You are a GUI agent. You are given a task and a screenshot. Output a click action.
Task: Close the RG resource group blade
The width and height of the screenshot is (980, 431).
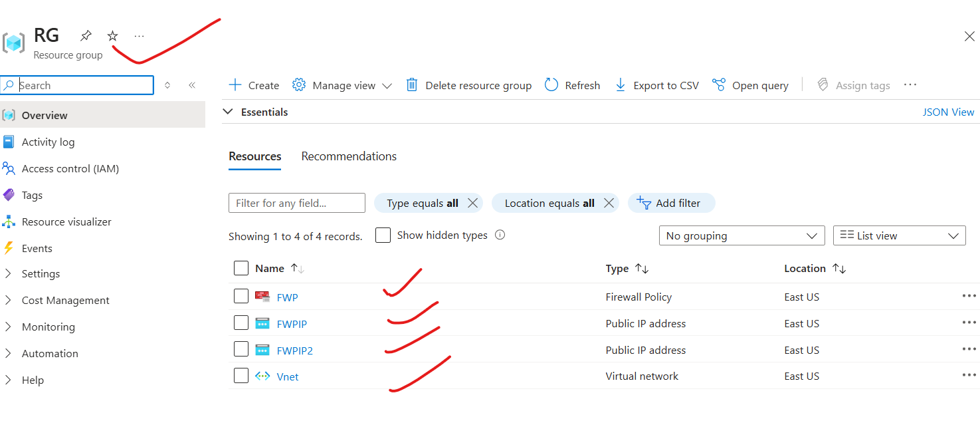point(969,37)
